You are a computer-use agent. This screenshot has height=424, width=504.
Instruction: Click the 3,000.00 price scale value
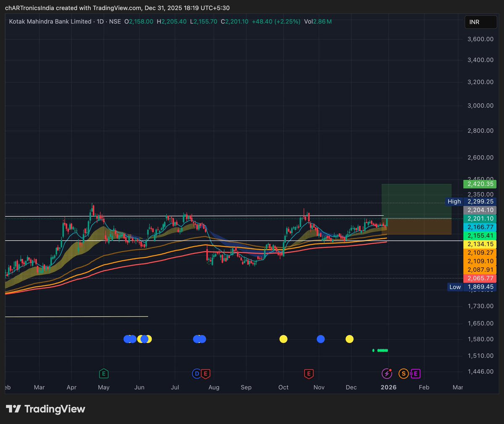[x=480, y=105]
